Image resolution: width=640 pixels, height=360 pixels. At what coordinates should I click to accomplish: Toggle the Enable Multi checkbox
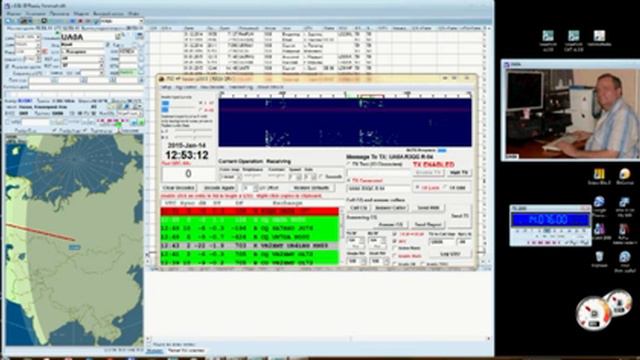395,256
